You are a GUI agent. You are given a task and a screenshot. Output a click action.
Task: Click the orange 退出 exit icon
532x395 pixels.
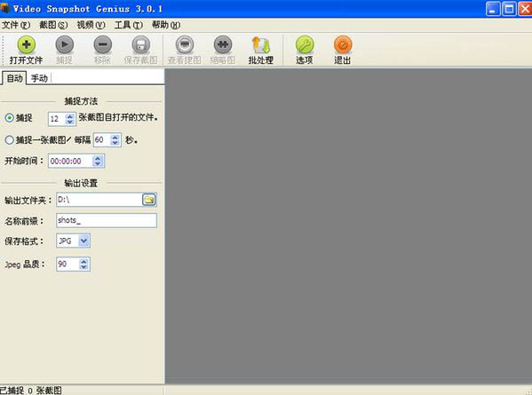click(x=343, y=44)
